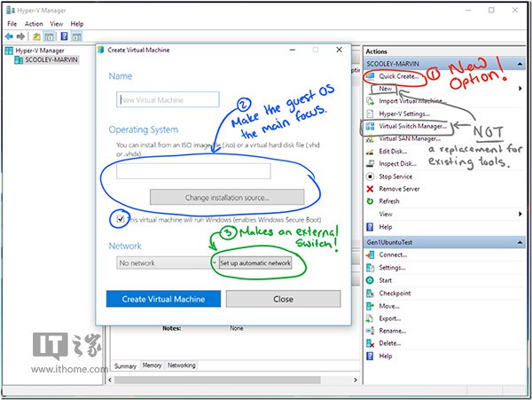Switch to the Memory tab

152,365
